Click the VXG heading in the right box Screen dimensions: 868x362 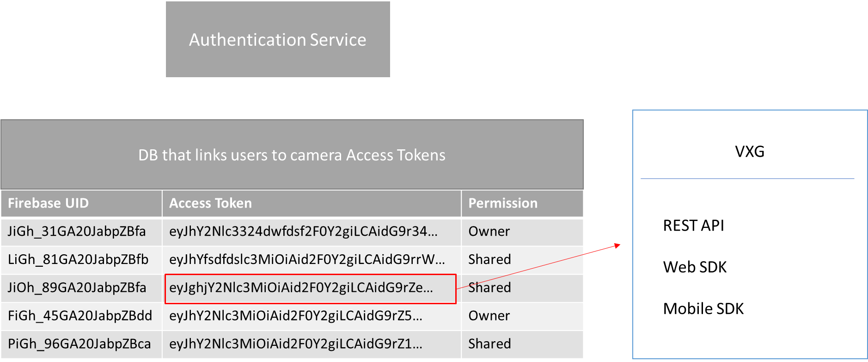click(x=750, y=152)
